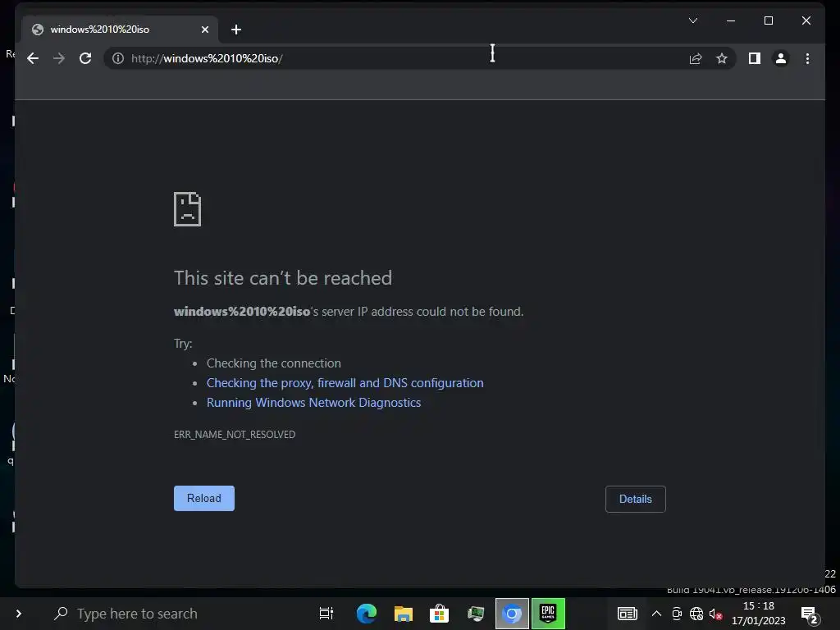Expand the tab search dropdown arrow
The width and height of the screenshot is (840, 630).
(x=692, y=21)
